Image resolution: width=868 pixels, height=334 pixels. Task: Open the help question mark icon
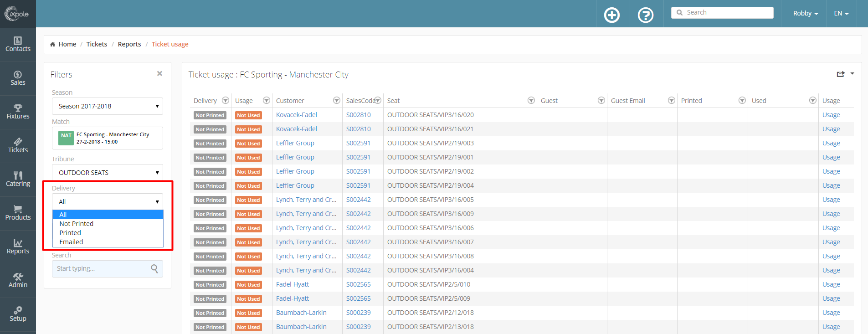(645, 15)
